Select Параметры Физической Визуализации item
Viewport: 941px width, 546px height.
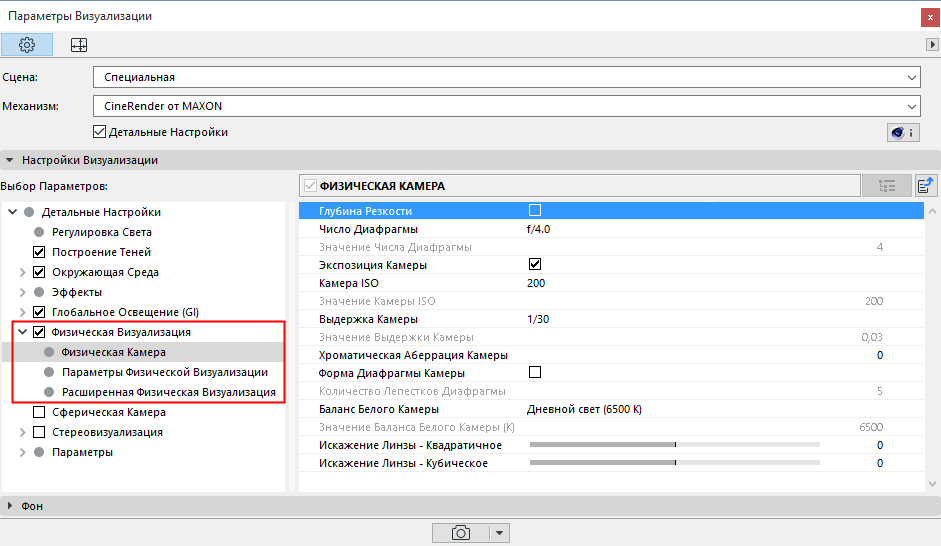[164, 372]
